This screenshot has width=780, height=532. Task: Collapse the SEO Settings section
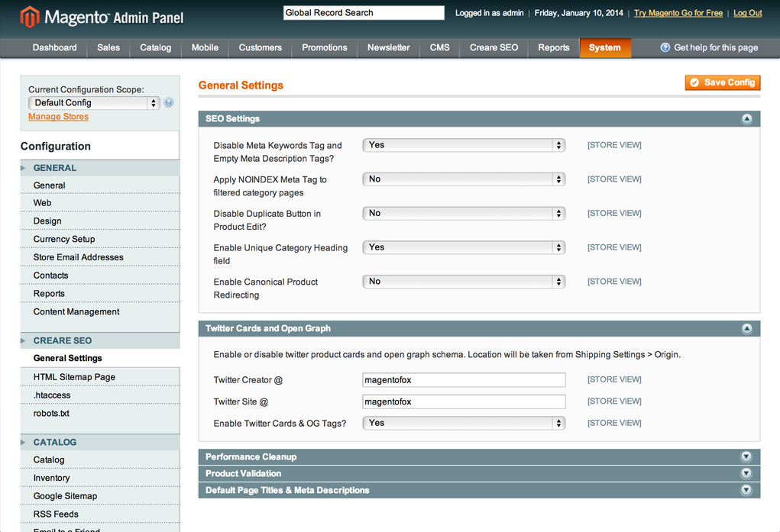coord(746,119)
